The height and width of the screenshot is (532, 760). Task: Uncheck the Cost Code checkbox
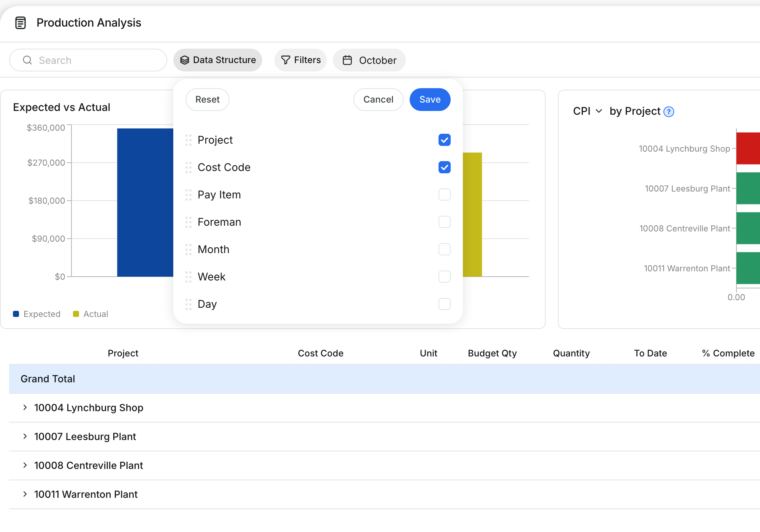(445, 167)
